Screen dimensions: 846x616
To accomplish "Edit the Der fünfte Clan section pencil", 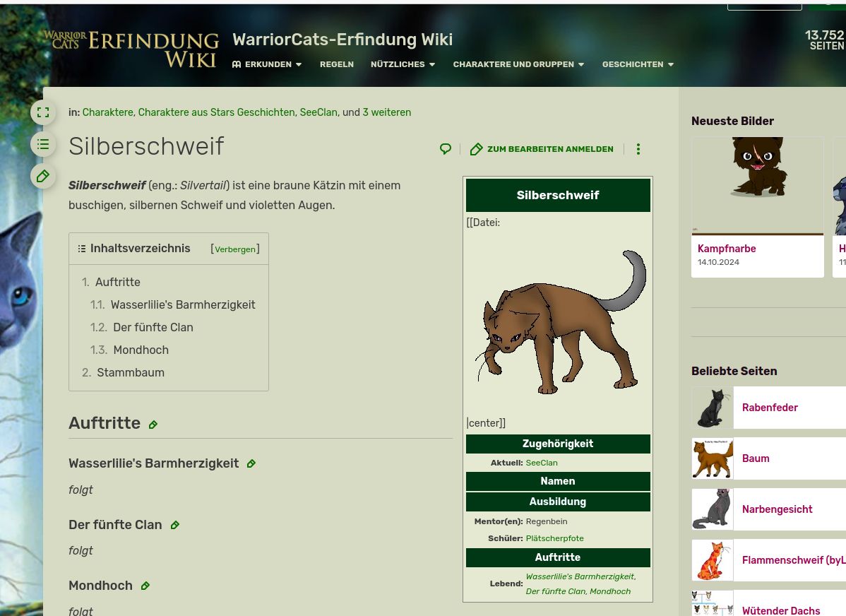I will tap(175, 526).
